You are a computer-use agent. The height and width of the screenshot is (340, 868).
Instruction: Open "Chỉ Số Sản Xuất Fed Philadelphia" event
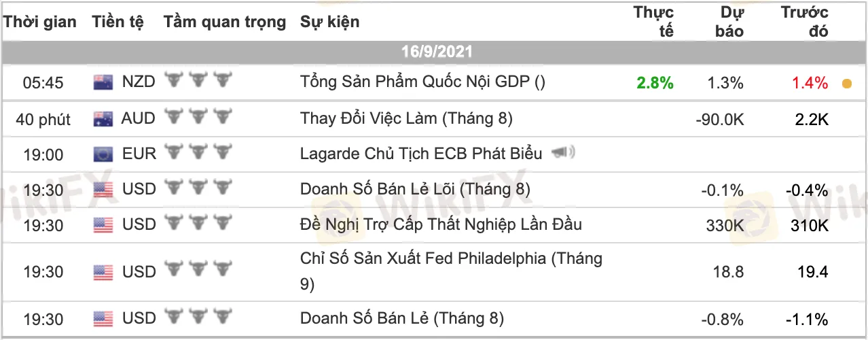coord(451,259)
